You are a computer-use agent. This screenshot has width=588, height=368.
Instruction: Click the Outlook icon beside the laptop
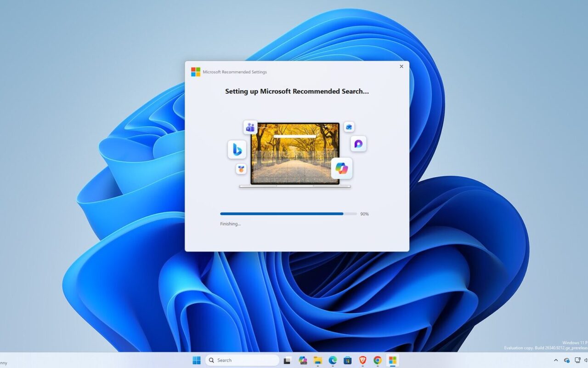tap(349, 127)
